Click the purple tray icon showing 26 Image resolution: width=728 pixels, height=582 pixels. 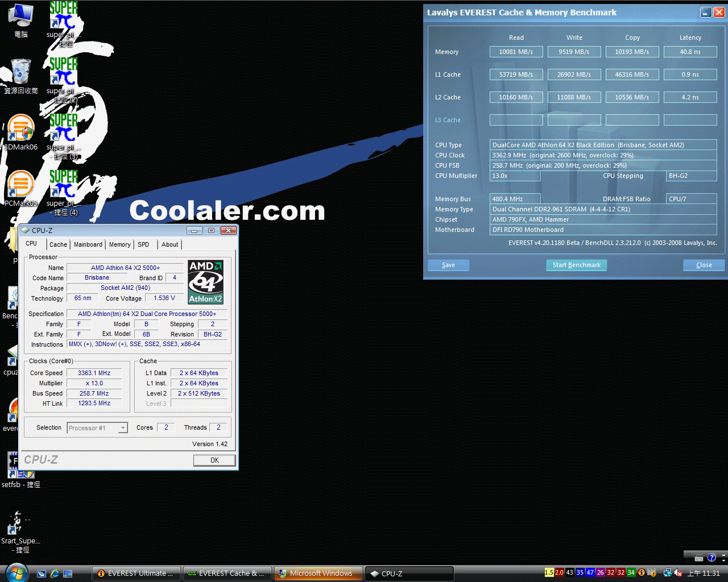[600, 572]
